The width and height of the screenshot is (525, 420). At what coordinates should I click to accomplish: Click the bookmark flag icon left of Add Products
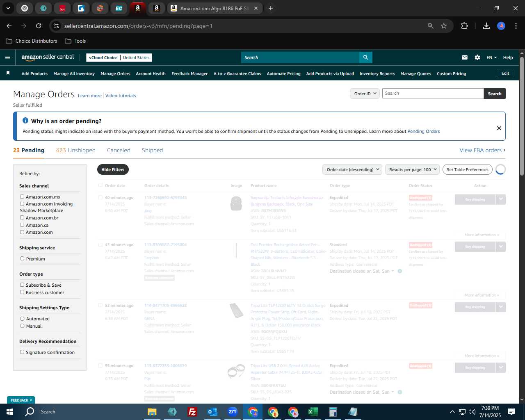pyautogui.click(x=8, y=73)
